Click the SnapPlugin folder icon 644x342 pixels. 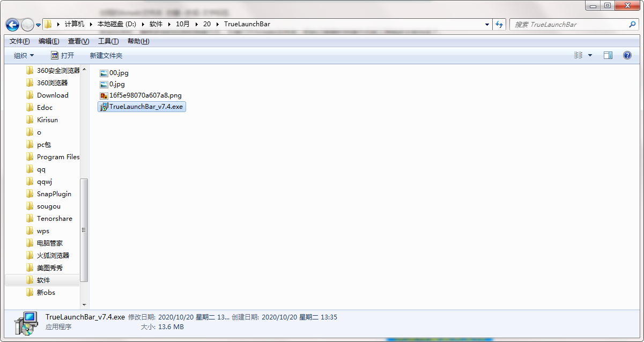pyautogui.click(x=30, y=194)
